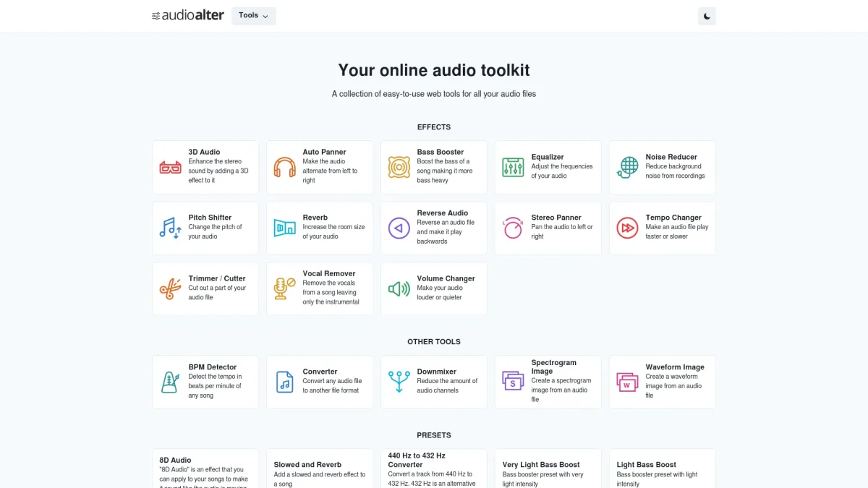Open the Volume Changer tool card

(x=434, y=288)
